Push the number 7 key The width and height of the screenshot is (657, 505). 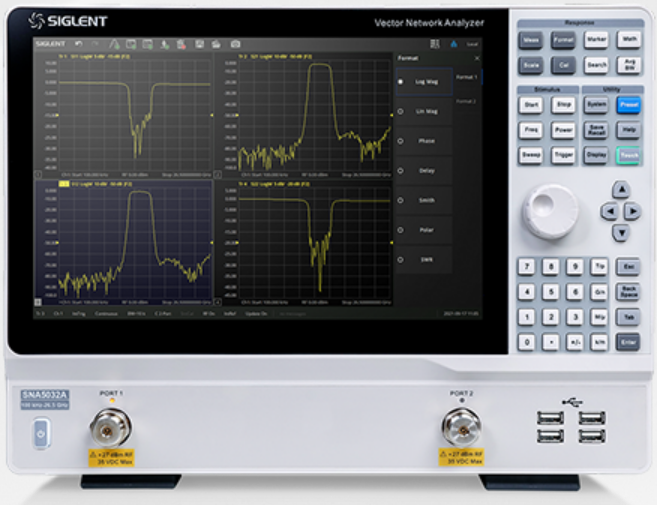[527, 267]
